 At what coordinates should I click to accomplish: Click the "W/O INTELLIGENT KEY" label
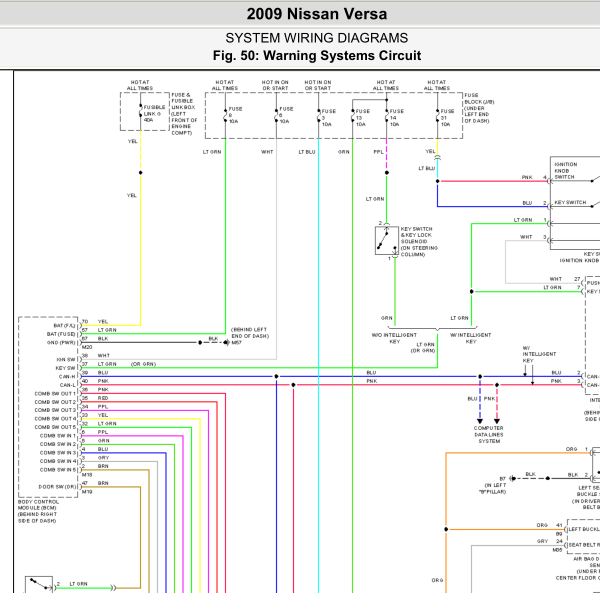(394, 338)
